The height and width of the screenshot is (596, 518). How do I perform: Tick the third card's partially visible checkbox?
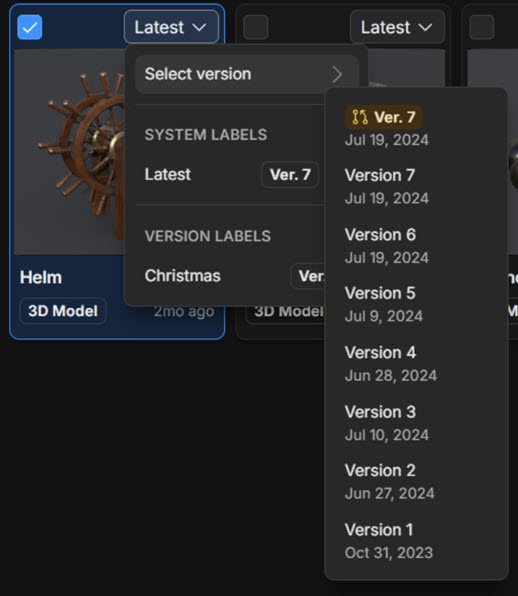coord(482,27)
